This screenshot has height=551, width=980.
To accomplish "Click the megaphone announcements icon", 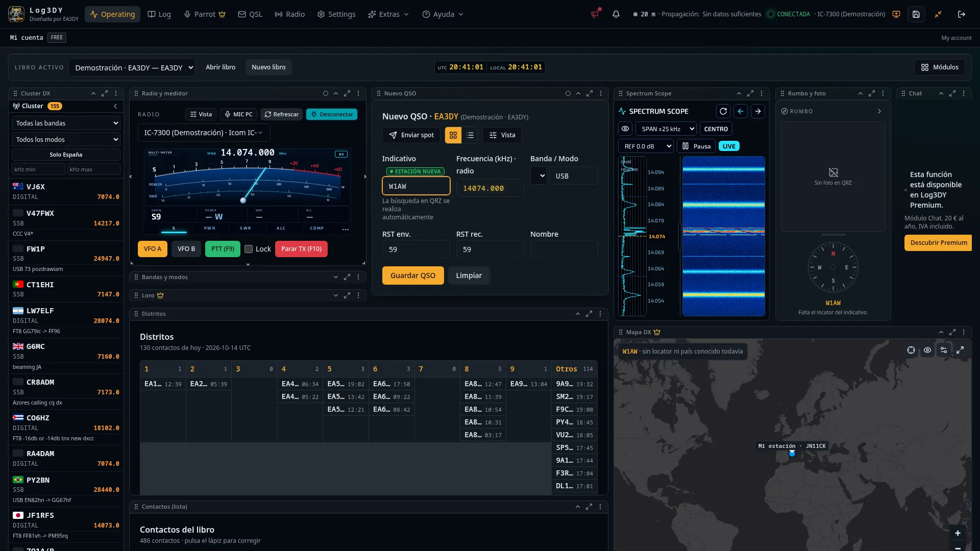I will 595,14.
